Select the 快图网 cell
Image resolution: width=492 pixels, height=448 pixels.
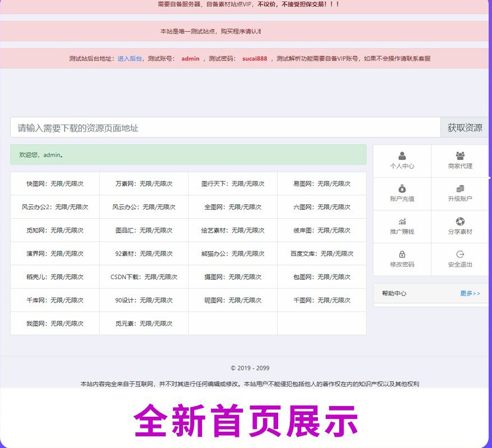pyautogui.click(x=55, y=183)
